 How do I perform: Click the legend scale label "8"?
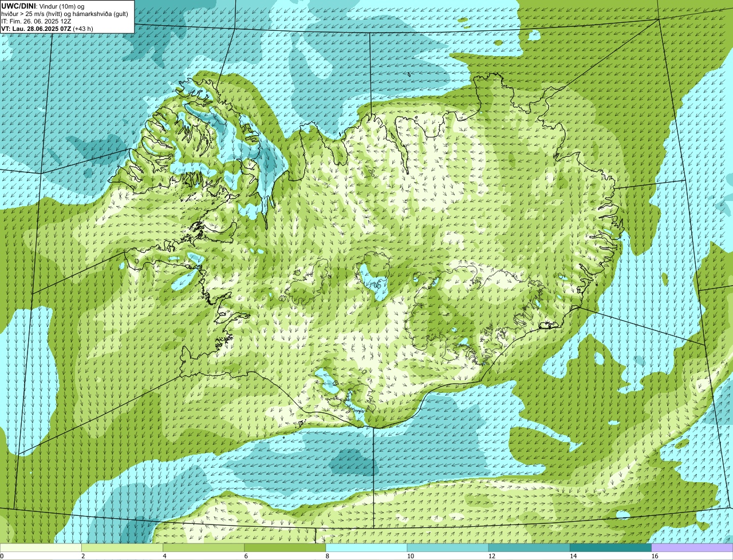(x=328, y=556)
